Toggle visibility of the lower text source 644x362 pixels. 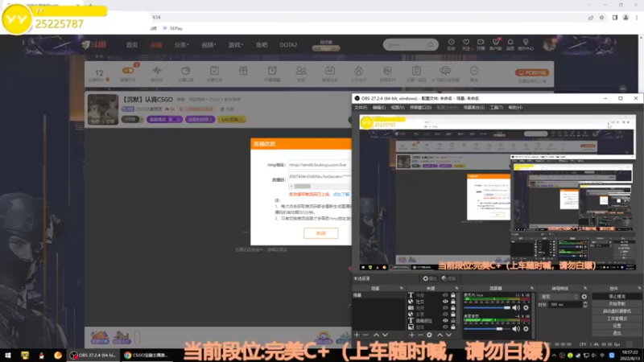point(445,320)
